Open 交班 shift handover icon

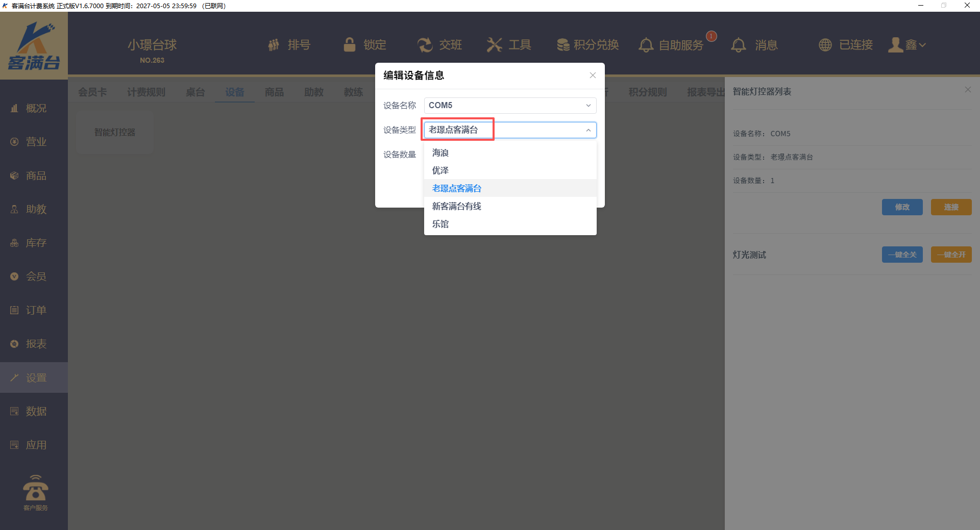pyautogui.click(x=425, y=45)
